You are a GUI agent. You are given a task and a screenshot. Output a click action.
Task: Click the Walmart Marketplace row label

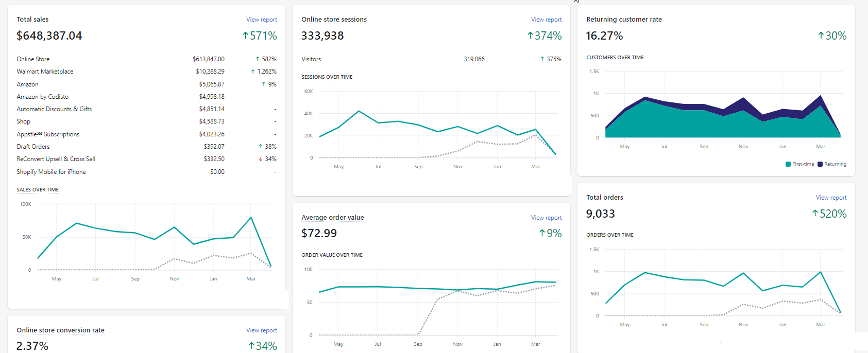[x=45, y=72]
